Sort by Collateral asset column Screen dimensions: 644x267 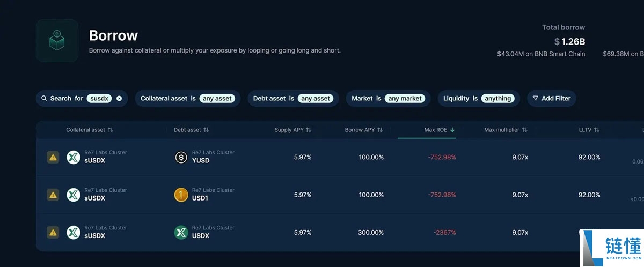click(x=90, y=130)
